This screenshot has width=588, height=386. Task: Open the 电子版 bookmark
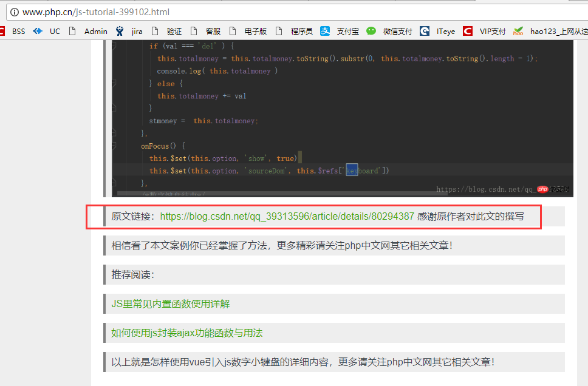click(255, 32)
